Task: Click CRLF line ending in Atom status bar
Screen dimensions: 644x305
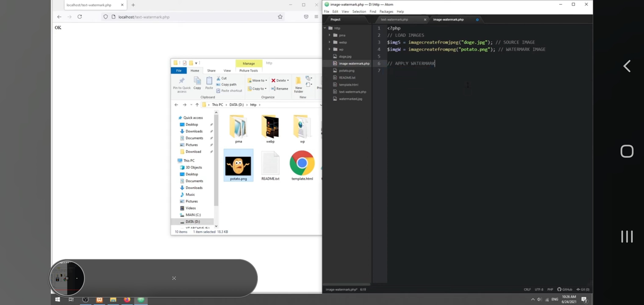Action: tap(527, 290)
